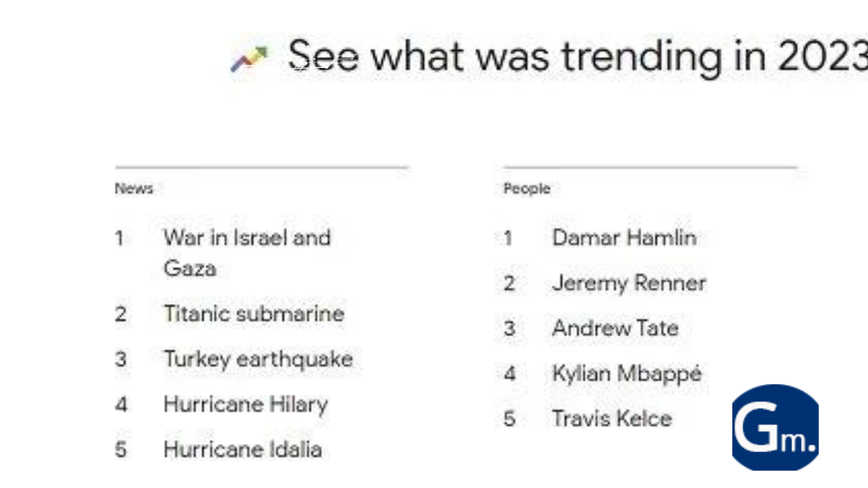Click the blue Gm. logo
Viewport: 868px width, 488px height.
[x=775, y=428]
